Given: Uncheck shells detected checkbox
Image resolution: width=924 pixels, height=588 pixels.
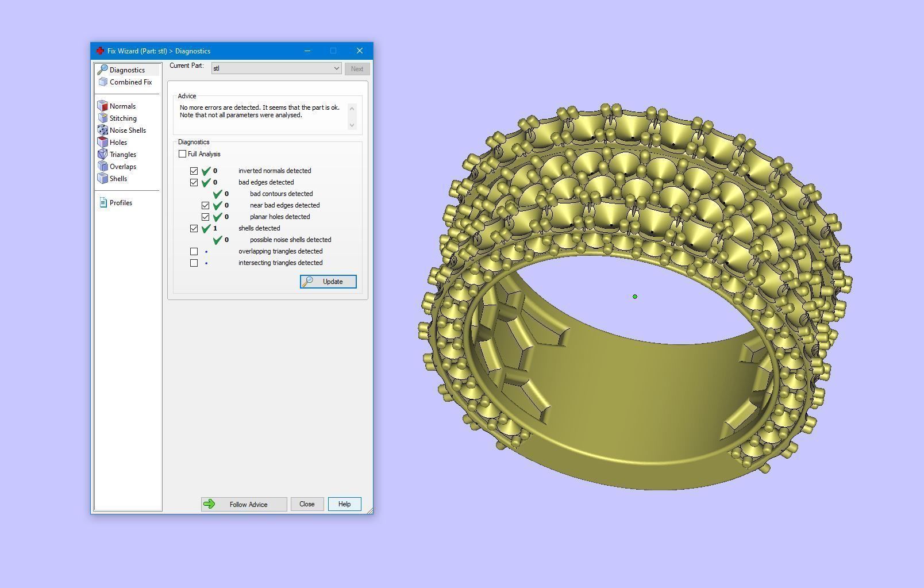Looking at the screenshot, I should [194, 229].
